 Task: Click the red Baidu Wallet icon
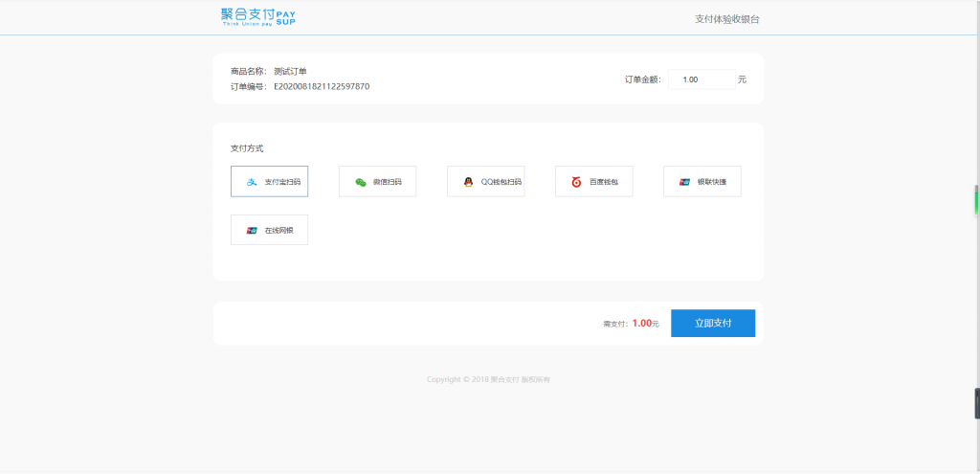[576, 182]
